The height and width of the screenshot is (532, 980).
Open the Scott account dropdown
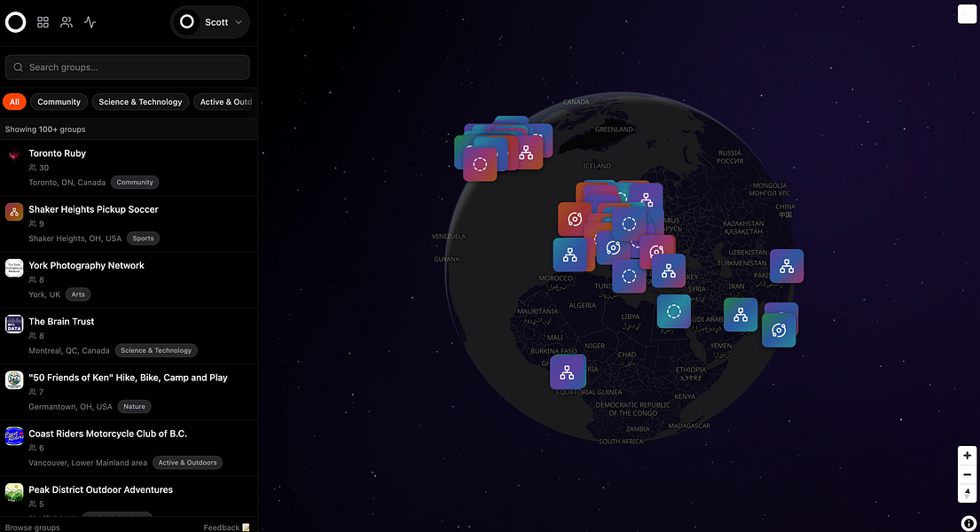pyautogui.click(x=210, y=22)
